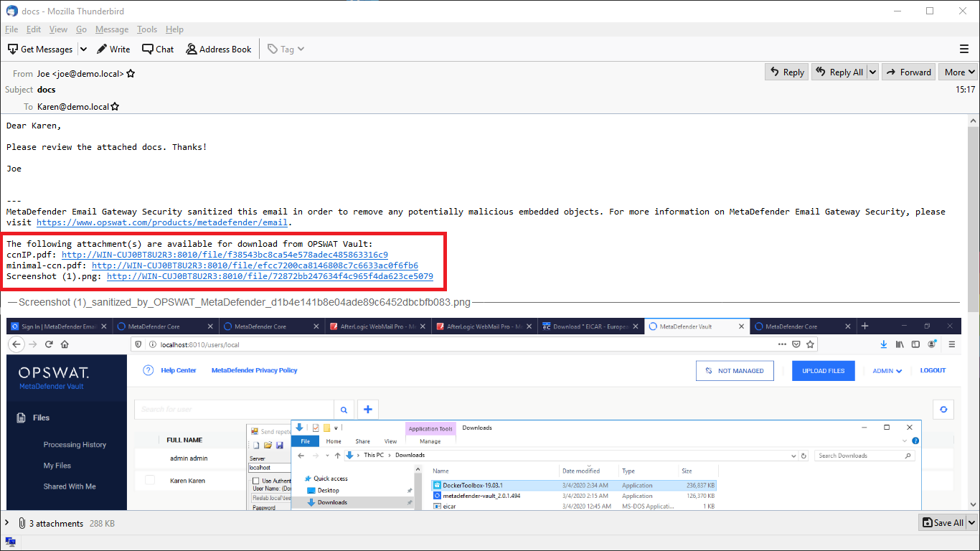This screenshot has width=980, height=551.
Task: Open the Help menu
Action: [174, 29]
